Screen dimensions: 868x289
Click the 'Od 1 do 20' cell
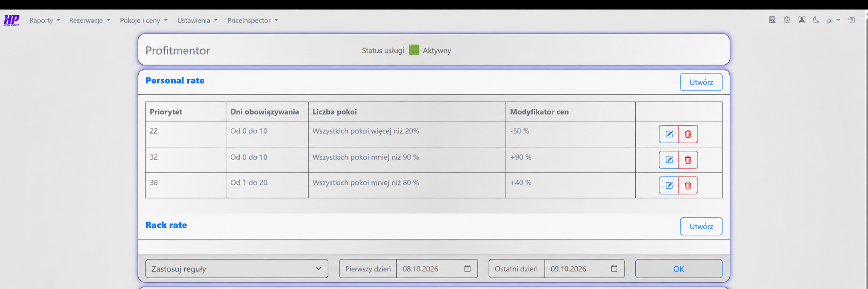pos(267,185)
